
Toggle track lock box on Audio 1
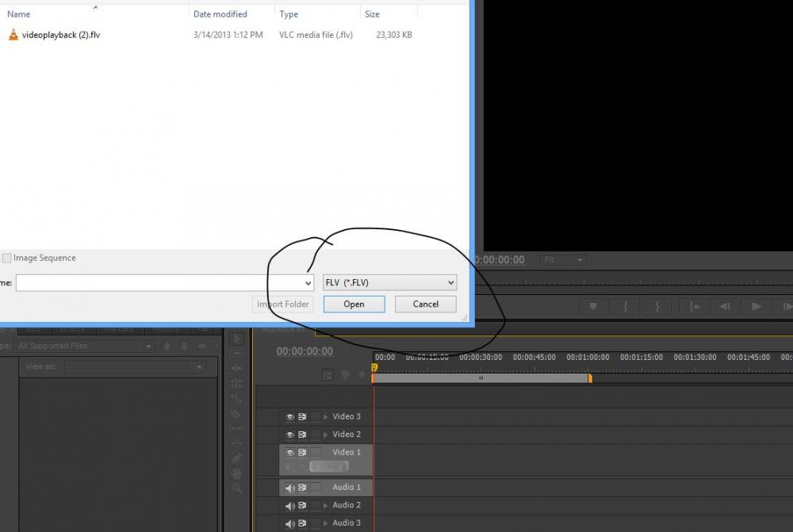[x=316, y=488]
